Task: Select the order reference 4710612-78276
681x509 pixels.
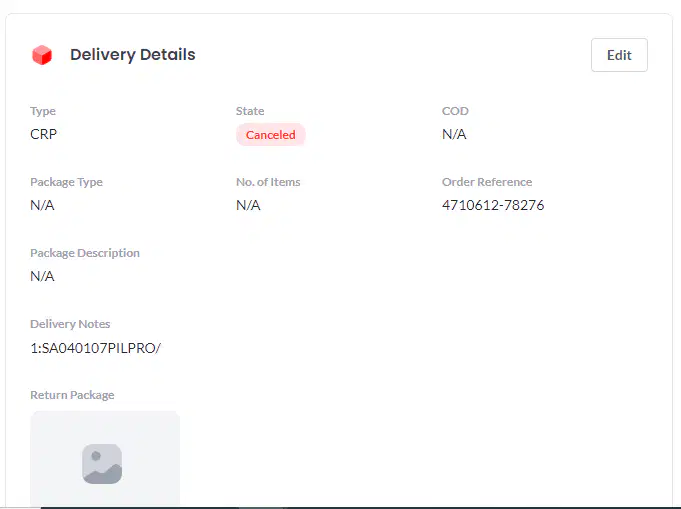Action: point(493,205)
